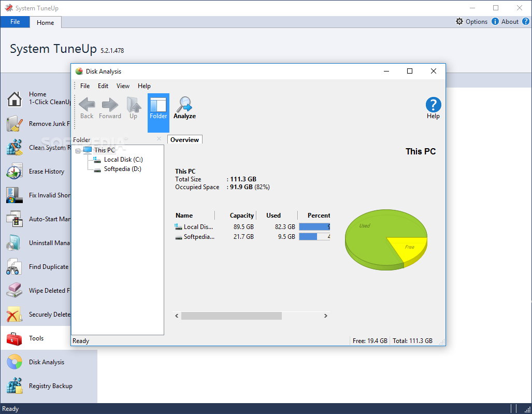The image size is (532, 414).
Task: Open the blue File tab of System TuneUp
Action: click(15, 22)
